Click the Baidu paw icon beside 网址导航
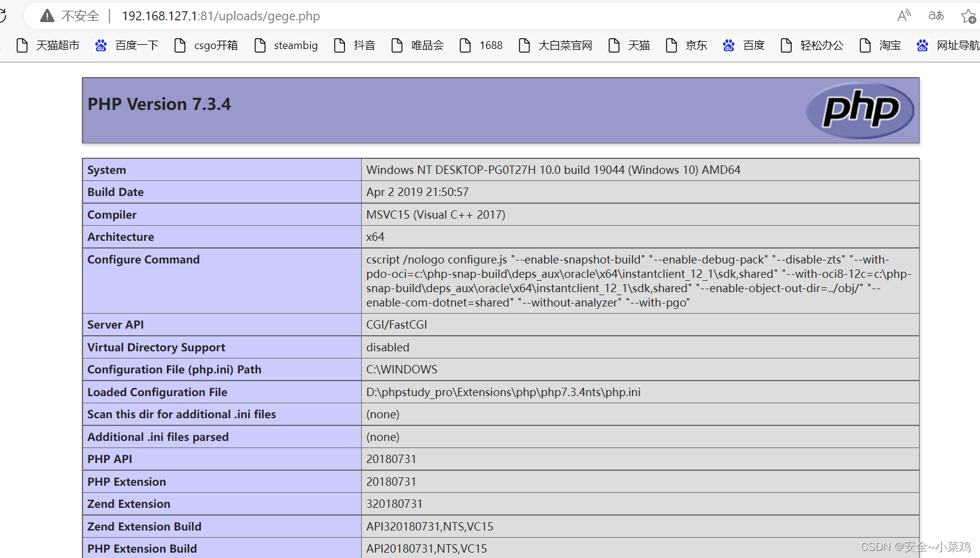 click(923, 45)
